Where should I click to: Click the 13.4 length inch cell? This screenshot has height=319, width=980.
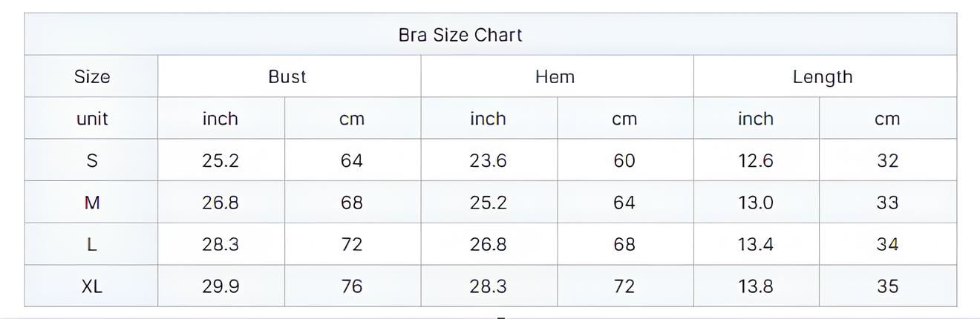757,244
